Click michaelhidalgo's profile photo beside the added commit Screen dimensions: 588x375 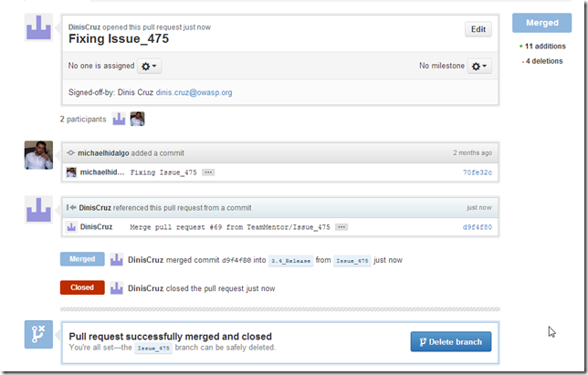click(38, 156)
